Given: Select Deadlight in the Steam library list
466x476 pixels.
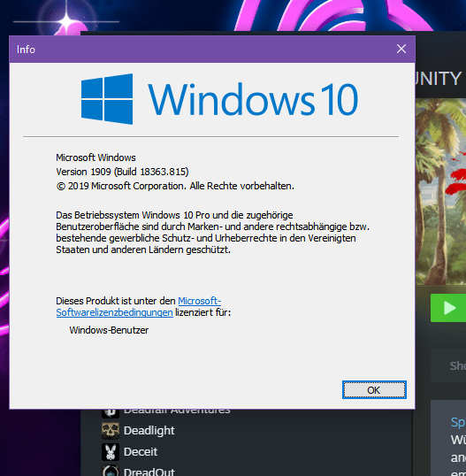Looking at the screenshot, I should click(x=149, y=431).
